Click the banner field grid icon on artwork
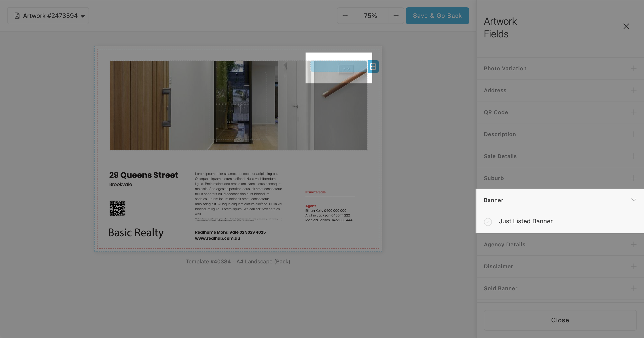This screenshot has width=644, height=338. 373,67
